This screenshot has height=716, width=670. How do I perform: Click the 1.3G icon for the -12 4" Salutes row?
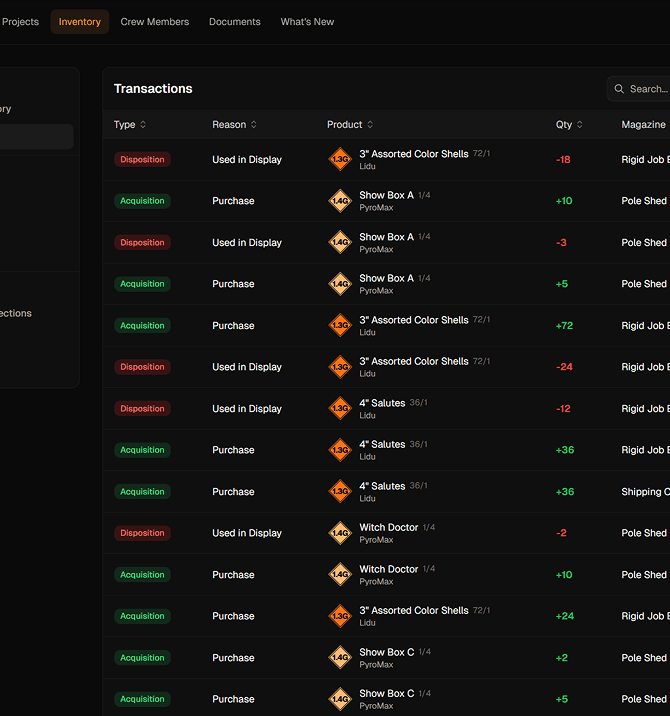[340, 408]
